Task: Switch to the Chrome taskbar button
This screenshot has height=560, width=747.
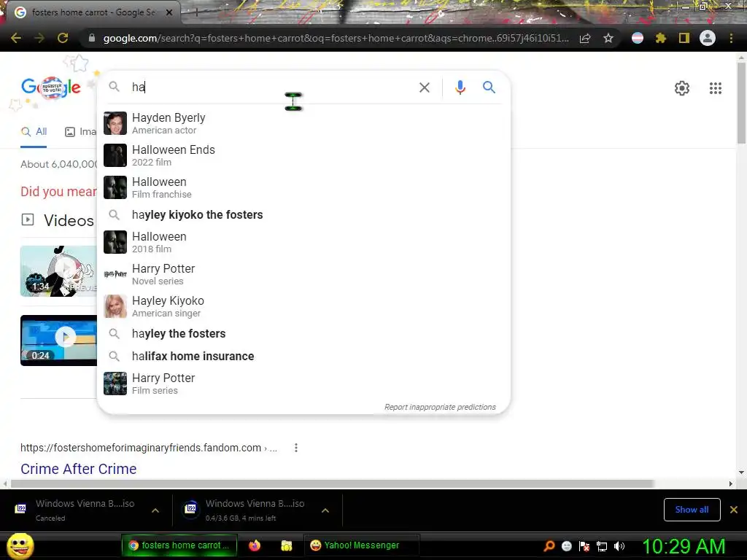Action: coord(179,545)
